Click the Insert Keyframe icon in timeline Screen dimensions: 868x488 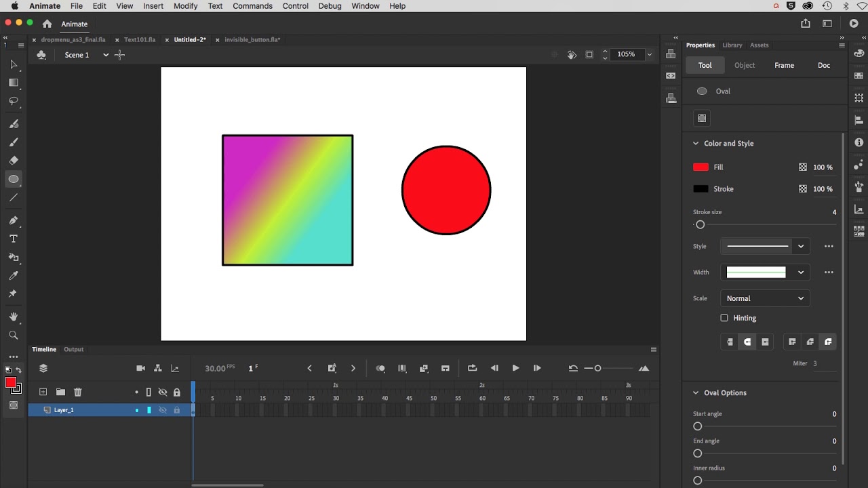click(x=332, y=369)
